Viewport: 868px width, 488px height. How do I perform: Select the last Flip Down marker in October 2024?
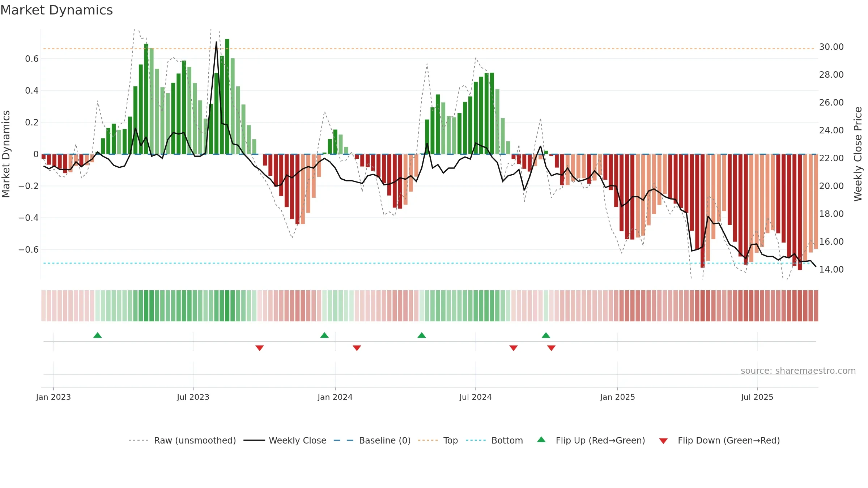click(552, 348)
